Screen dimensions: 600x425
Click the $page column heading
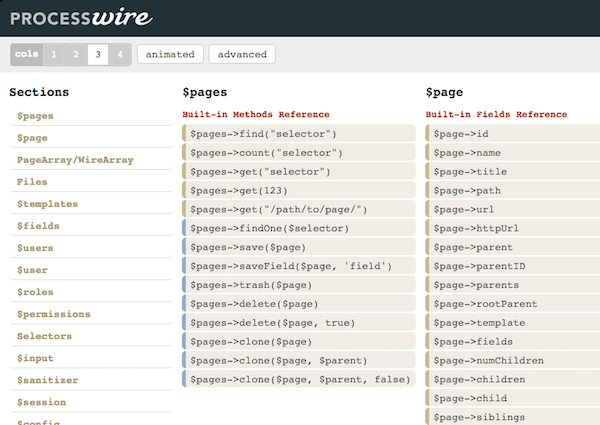click(x=444, y=92)
